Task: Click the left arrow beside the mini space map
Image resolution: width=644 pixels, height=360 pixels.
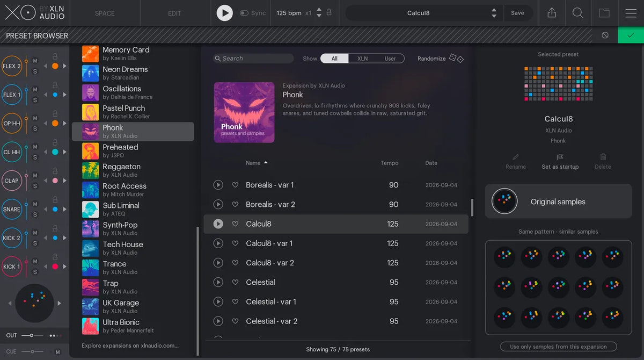Action: click(10, 304)
